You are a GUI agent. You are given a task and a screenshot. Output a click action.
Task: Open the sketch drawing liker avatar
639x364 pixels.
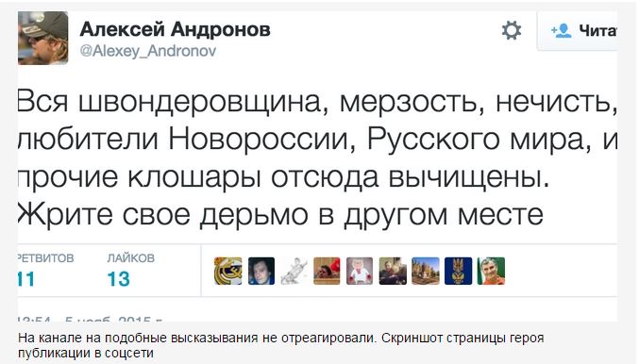[x=294, y=271]
